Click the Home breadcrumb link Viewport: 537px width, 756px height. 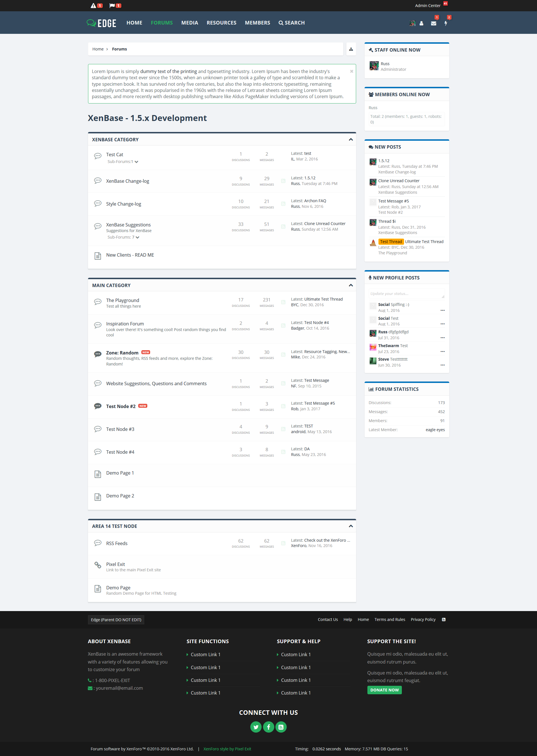click(98, 49)
